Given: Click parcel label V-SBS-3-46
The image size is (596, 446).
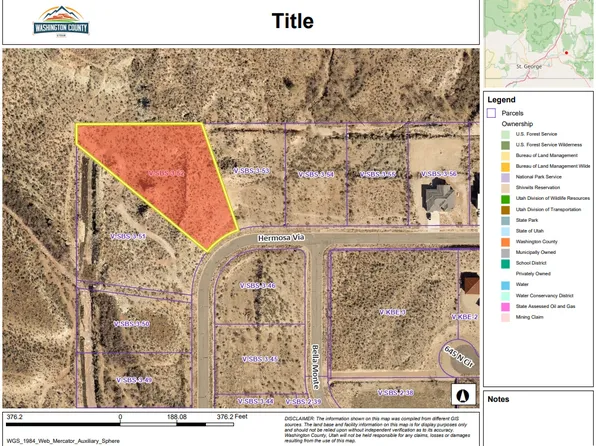Looking at the screenshot, I should [257, 286].
